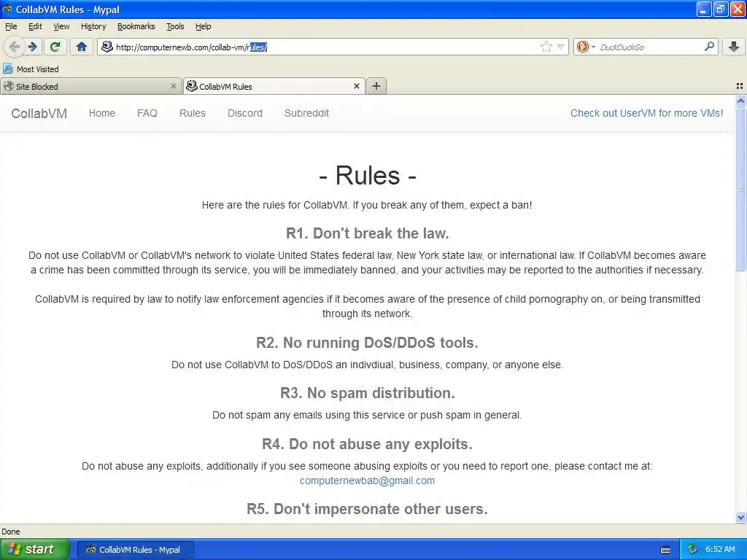Open the Edit menu
This screenshot has height=560, width=747.
pyautogui.click(x=35, y=26)
